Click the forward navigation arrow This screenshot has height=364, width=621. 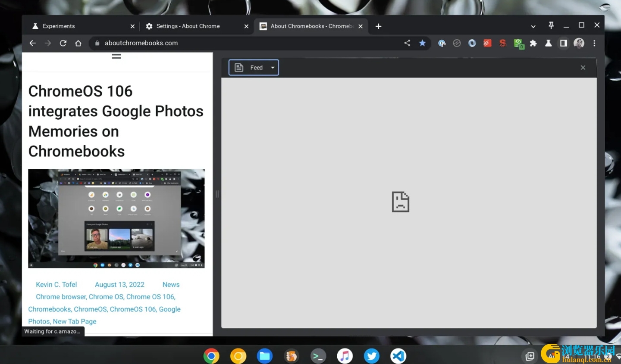point(48,43)
